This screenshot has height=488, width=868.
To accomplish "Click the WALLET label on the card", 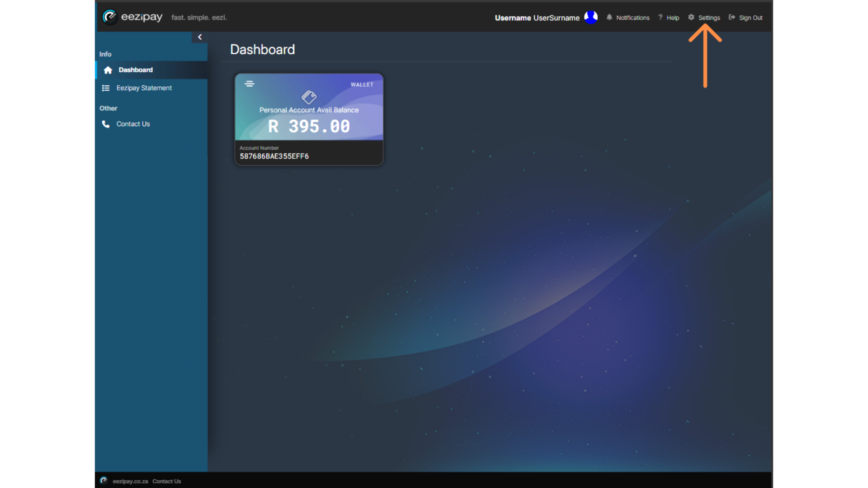I will pyautogui.click(x=362, y=84).
